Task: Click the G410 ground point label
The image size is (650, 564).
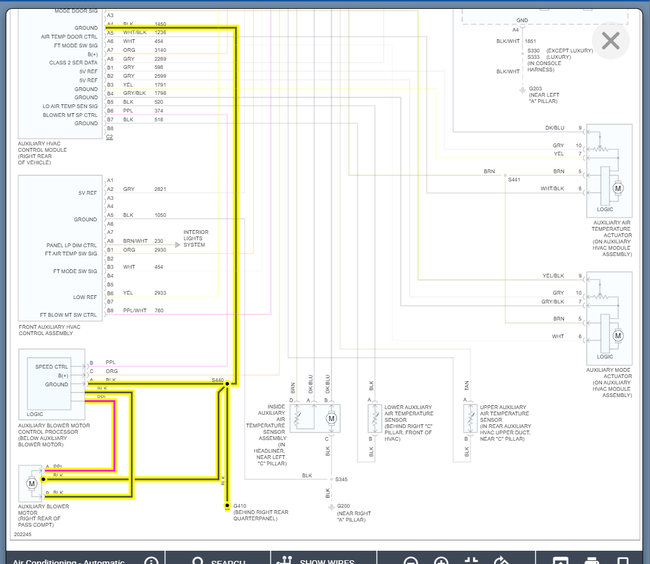Action: click(x=240, y=506)
